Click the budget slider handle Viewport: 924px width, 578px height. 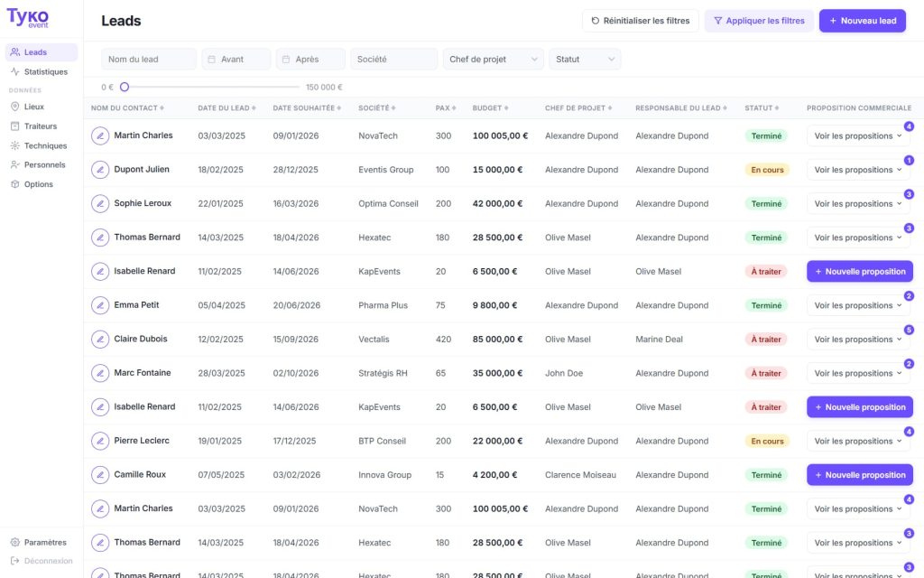tap(125, 88)
